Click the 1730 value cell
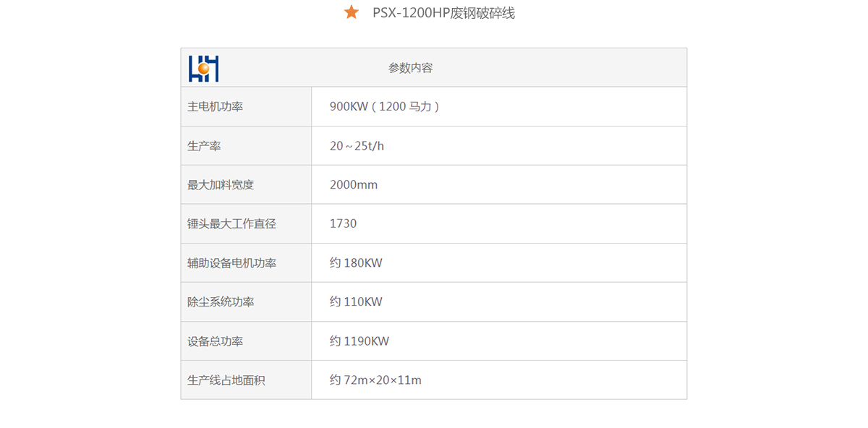The image size is (868, 428). click(343, 224)
